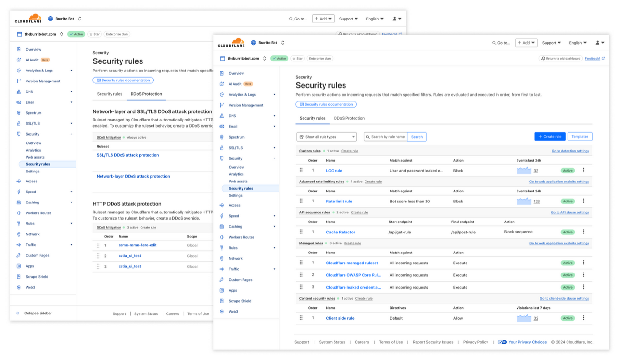This screenshot has width=629, height=364.
Task: Open Web assets under Security in front sidebar
Action: [238, 181]
